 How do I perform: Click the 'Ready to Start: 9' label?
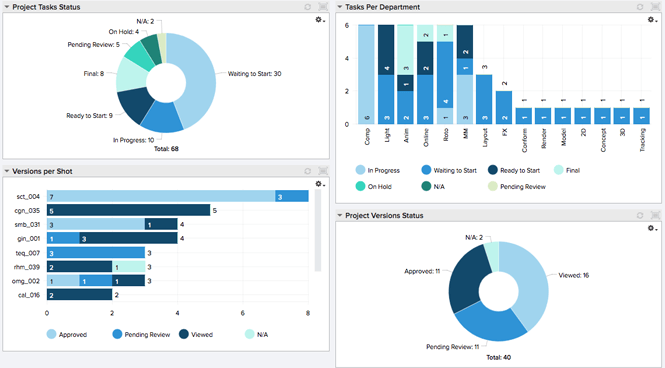tap(89, 115)
